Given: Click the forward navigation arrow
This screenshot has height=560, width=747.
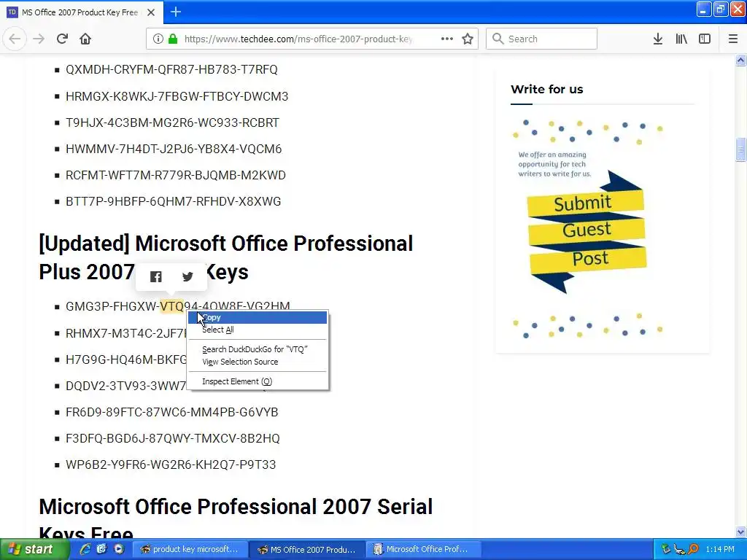Looking at the screenshot, I should [39, 39].
